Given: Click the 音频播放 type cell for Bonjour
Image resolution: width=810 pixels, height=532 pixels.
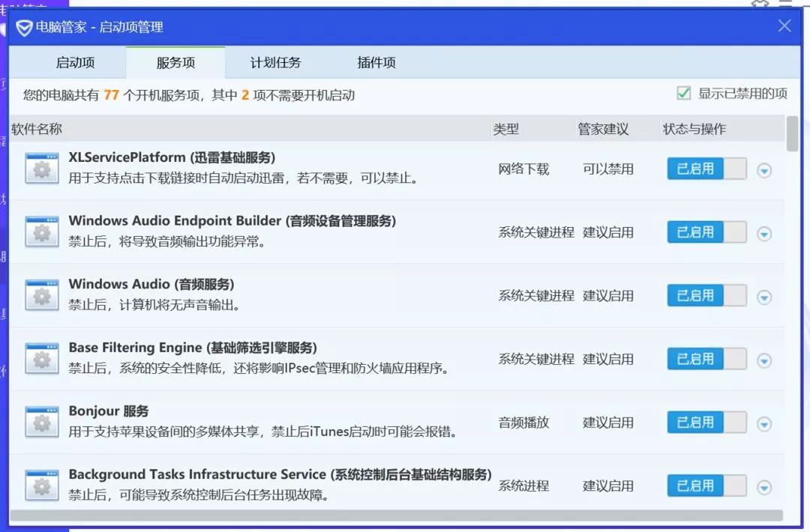Looking at the screenshot, I should pos(523,423).
